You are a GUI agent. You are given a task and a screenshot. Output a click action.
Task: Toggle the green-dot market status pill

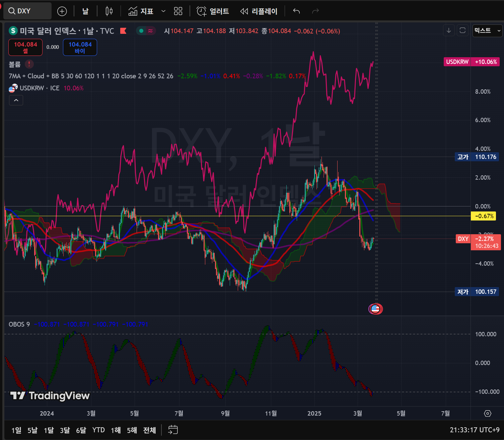(x=146, y=31)
